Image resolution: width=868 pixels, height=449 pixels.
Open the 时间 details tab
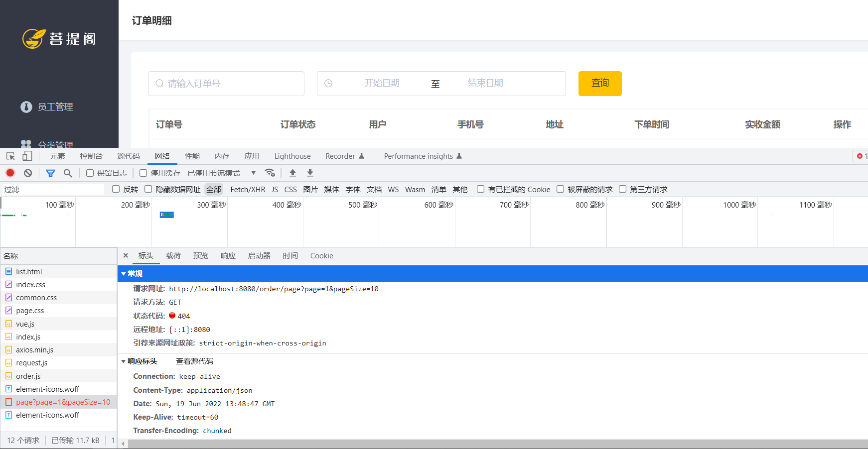[x=290, y=255]
